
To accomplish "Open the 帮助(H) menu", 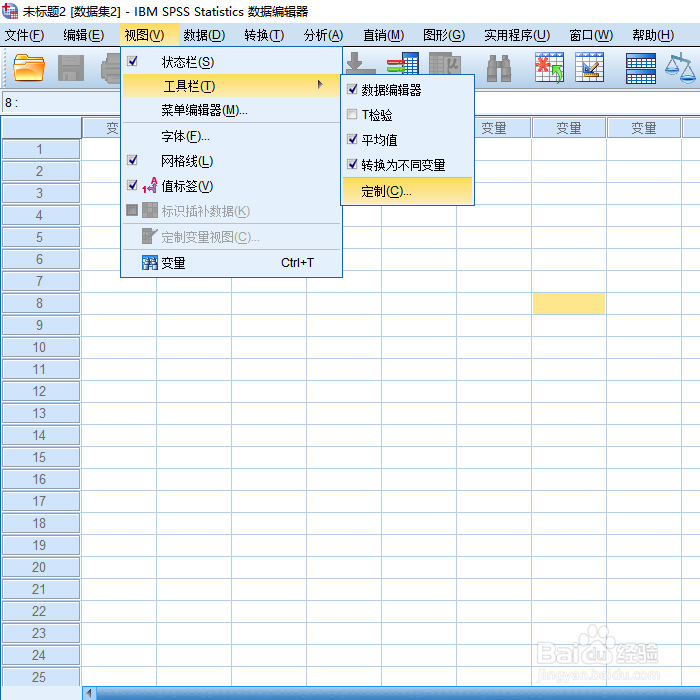I will [x=653, y=35].
